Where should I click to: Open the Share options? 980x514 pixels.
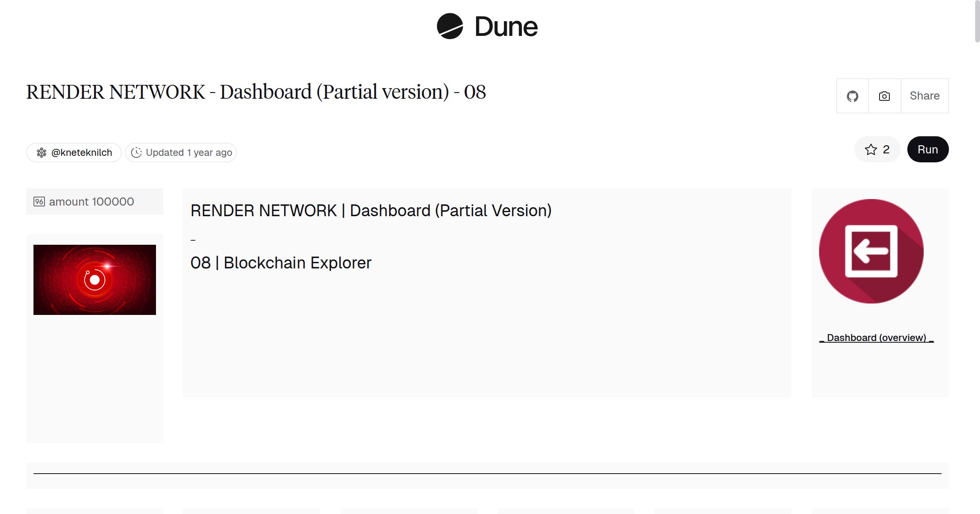click(x=924, y=95)
